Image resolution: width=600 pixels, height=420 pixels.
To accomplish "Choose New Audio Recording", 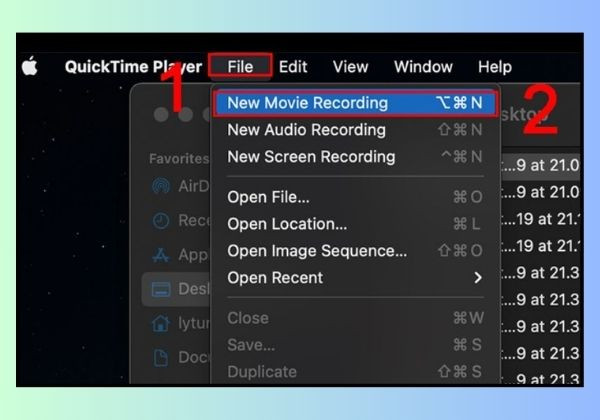I will (355, 130).
